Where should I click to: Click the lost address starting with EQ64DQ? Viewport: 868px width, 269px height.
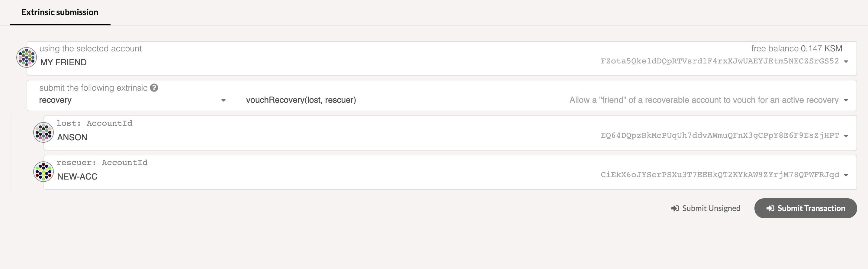tap(720, 135)
